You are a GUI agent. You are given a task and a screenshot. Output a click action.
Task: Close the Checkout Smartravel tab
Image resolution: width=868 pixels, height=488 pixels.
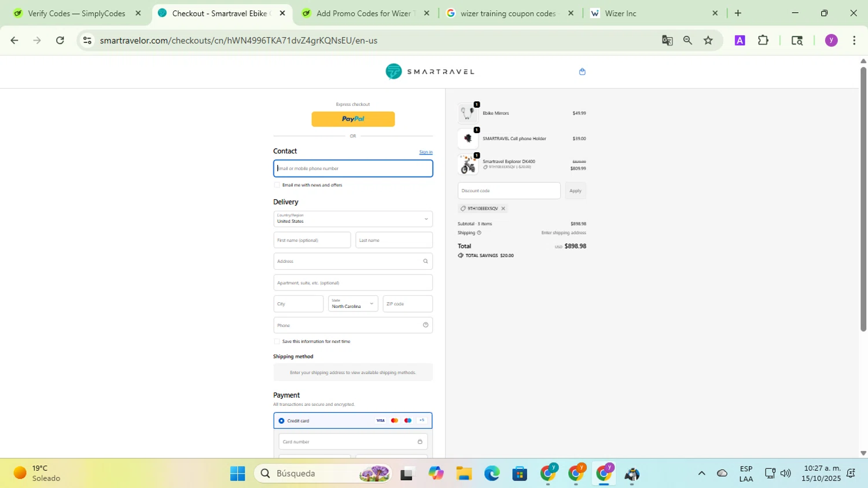282,13
